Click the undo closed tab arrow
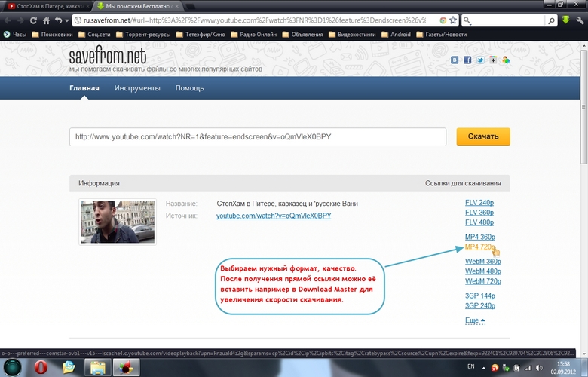 pos(58,20)
